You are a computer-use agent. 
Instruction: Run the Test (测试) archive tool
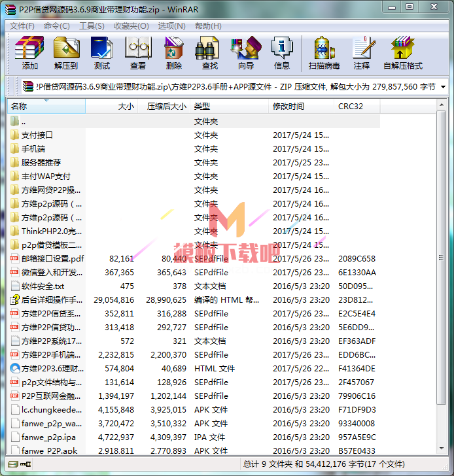[x=102, y=48]
